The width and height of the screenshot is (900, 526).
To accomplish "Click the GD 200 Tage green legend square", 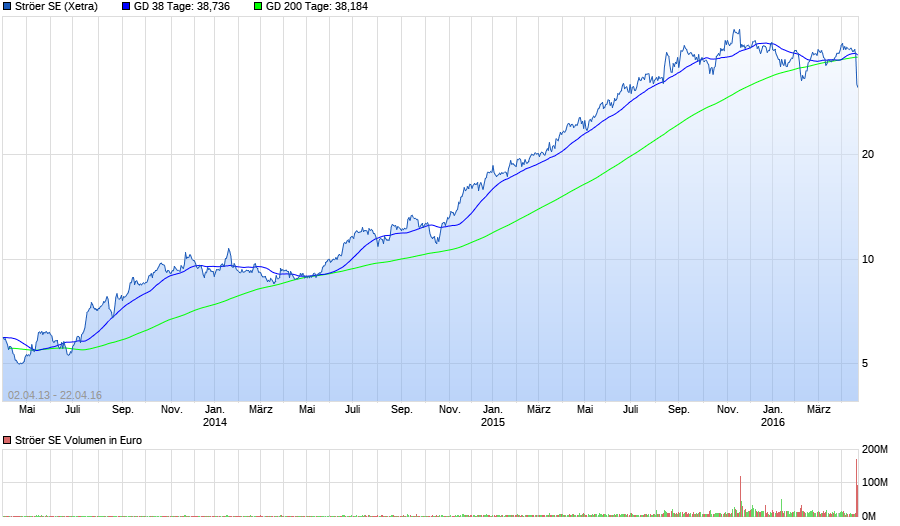I will tap(258, 7).
